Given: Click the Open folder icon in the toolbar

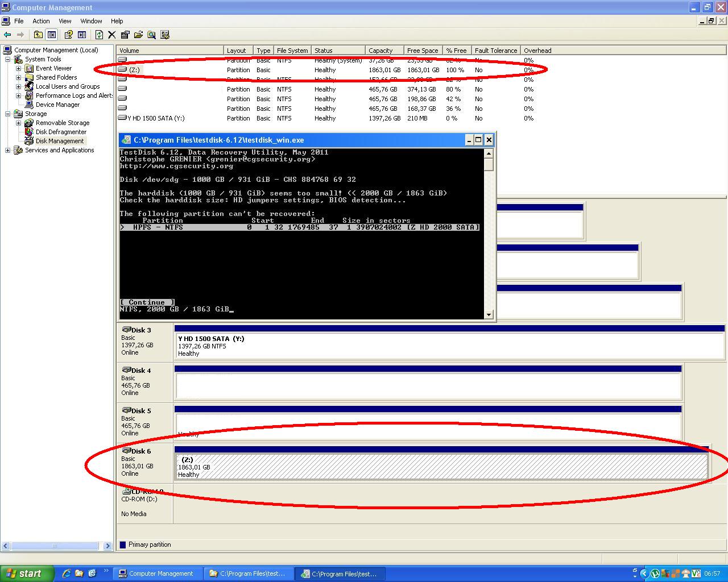Looking at the screenshot, I should [x=138, y=35].
